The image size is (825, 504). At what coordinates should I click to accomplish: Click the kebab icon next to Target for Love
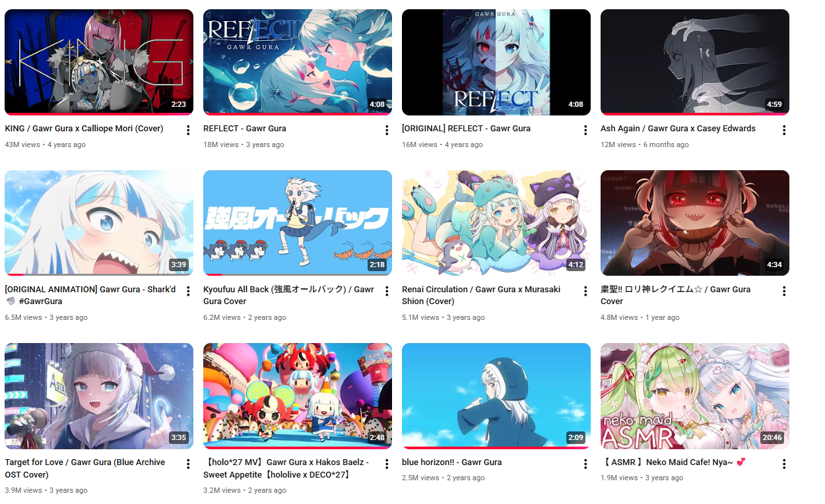coord(188,464)
